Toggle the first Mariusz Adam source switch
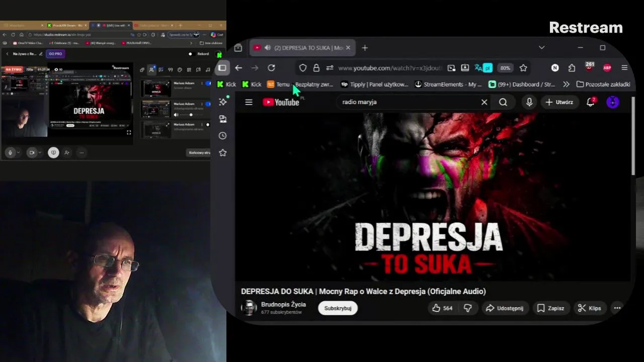Screen dimensions: 644x362 point(208,83)
